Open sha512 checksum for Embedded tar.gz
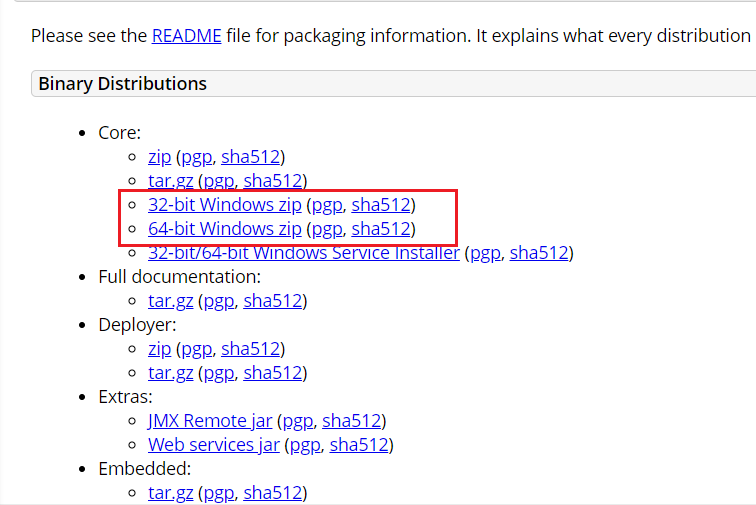756x505 pixels. point(272,493)
